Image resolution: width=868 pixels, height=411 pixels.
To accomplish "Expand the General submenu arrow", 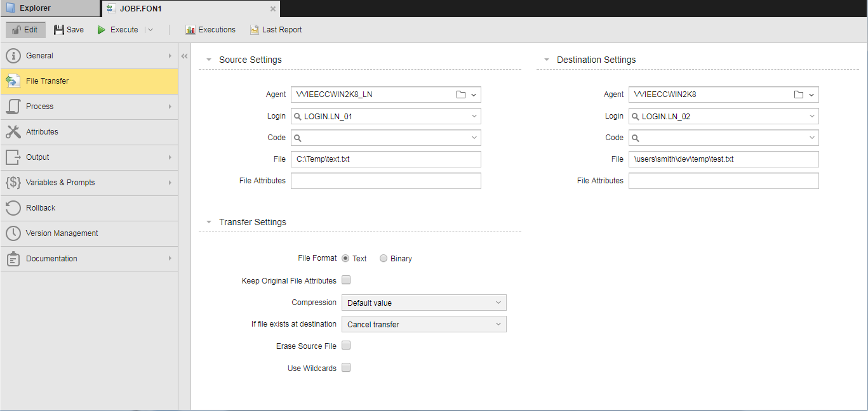I will point(170,56).
